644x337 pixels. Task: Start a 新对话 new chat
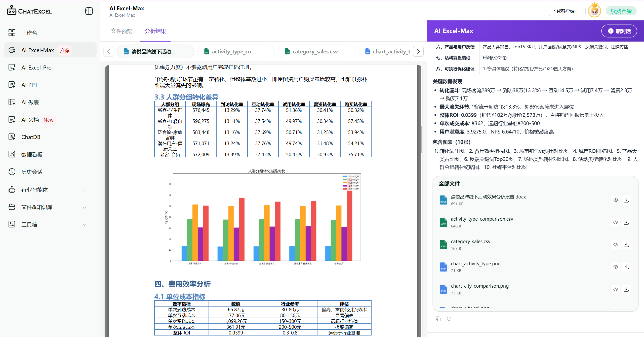click(619, 31)
